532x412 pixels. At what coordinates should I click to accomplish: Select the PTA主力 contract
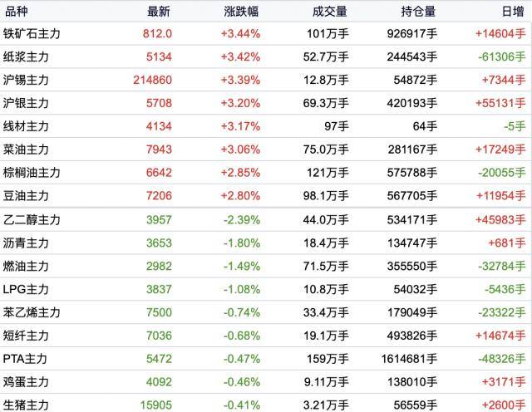coord(266,358)
